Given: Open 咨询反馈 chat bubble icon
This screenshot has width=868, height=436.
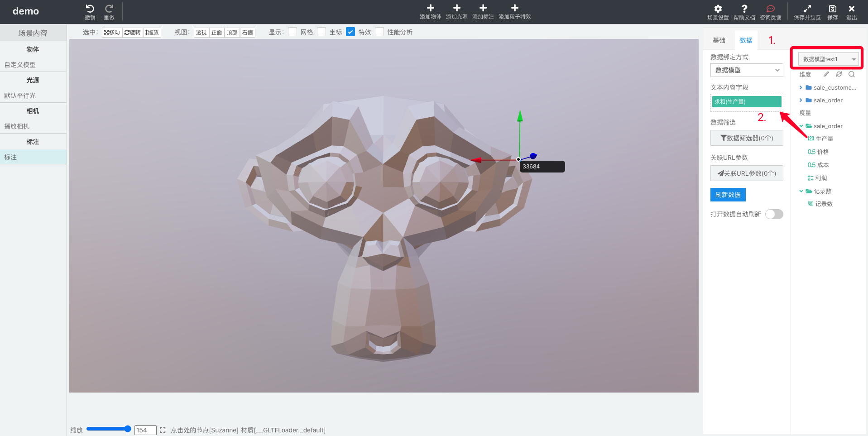Looking at the screenshot, I should coord(771,9).
